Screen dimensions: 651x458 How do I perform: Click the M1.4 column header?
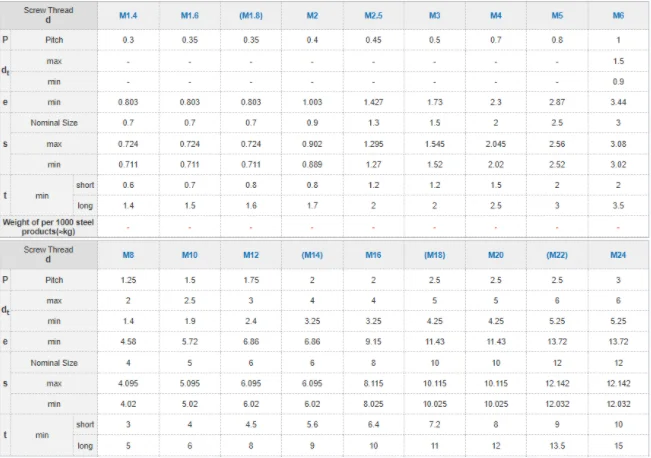click(129, 16)
